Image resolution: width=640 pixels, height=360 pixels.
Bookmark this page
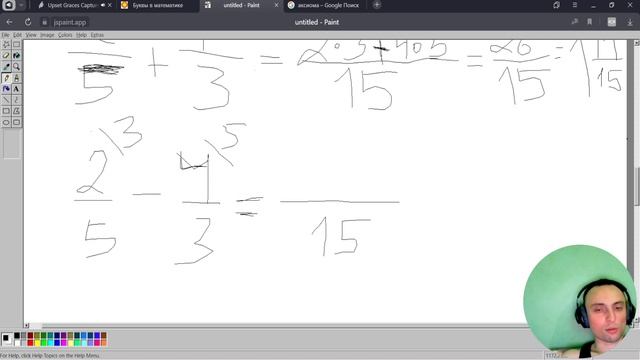click(589, 22)
